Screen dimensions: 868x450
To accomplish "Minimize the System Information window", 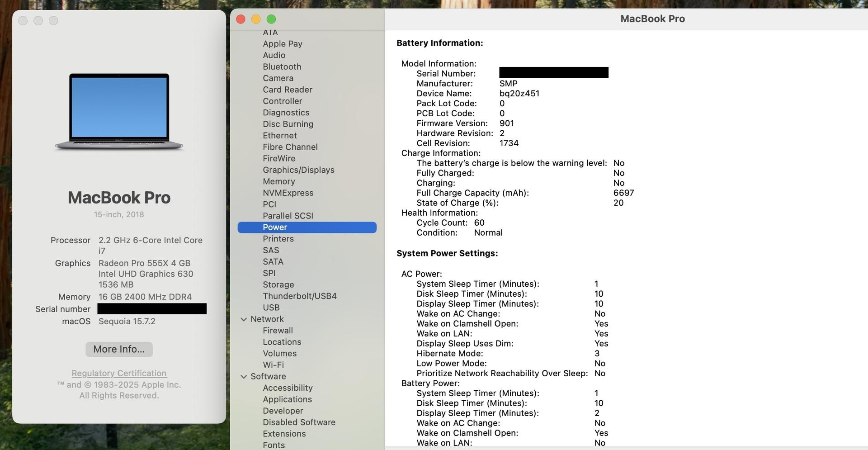I will [256, 19].
